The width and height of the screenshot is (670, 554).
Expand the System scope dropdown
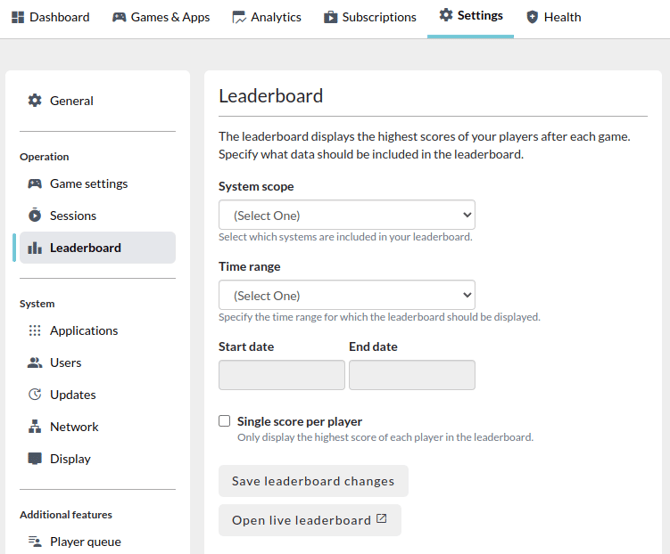click(347, 215)
